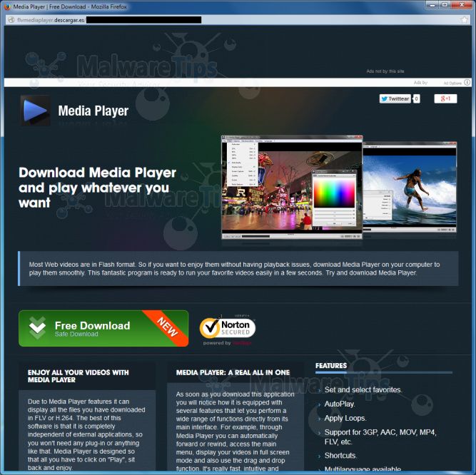
Task: Click the 'Shortcuts' feature item
Action: [340, 456]
